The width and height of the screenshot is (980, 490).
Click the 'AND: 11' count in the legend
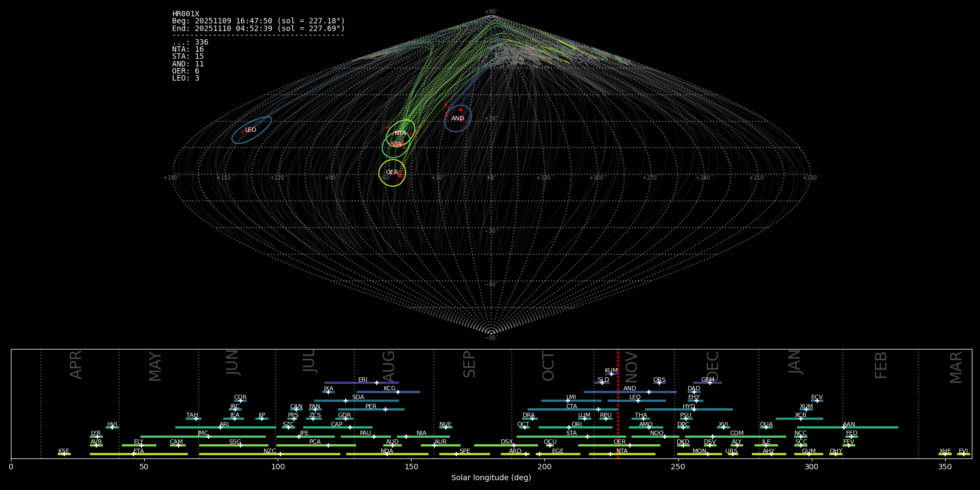coord(188,64)
